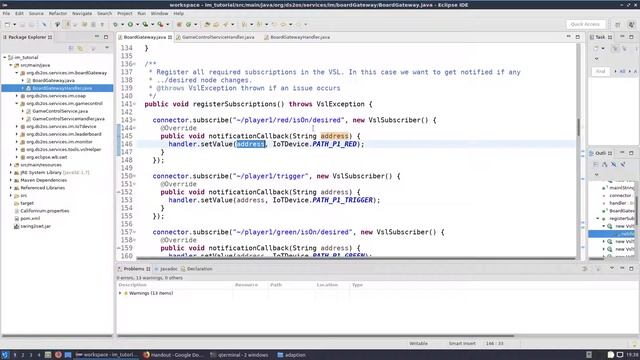Image resolution: width=640 pixels, height=360 pixels.
Task: Click the Package Explorer horizontal scrollbar
Action: tap(57, 336)
